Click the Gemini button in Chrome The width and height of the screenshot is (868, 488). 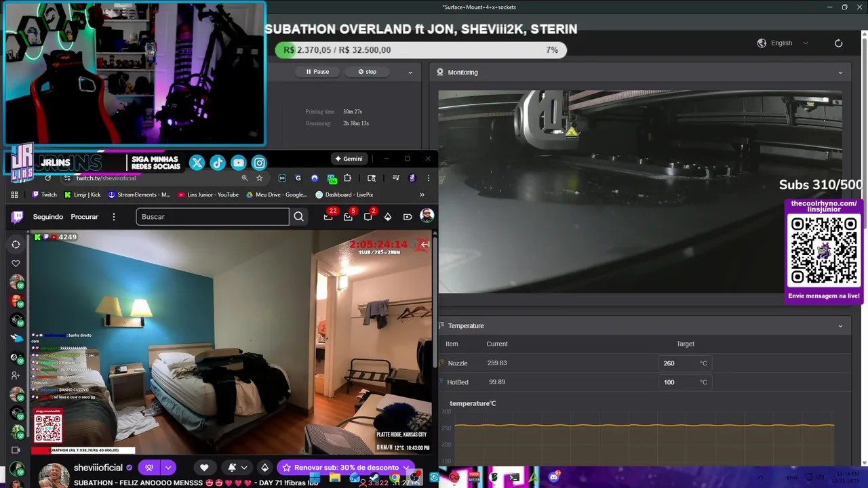click(349, 159)
